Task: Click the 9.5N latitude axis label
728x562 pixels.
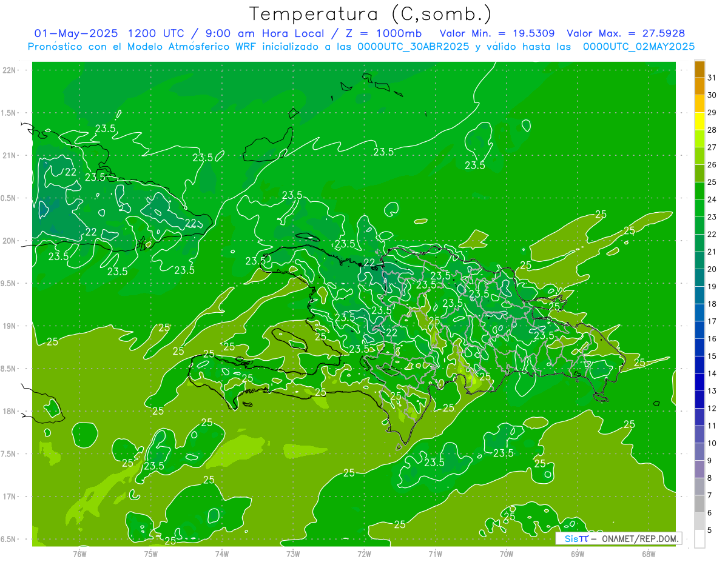Action: [x=8, y=283]
